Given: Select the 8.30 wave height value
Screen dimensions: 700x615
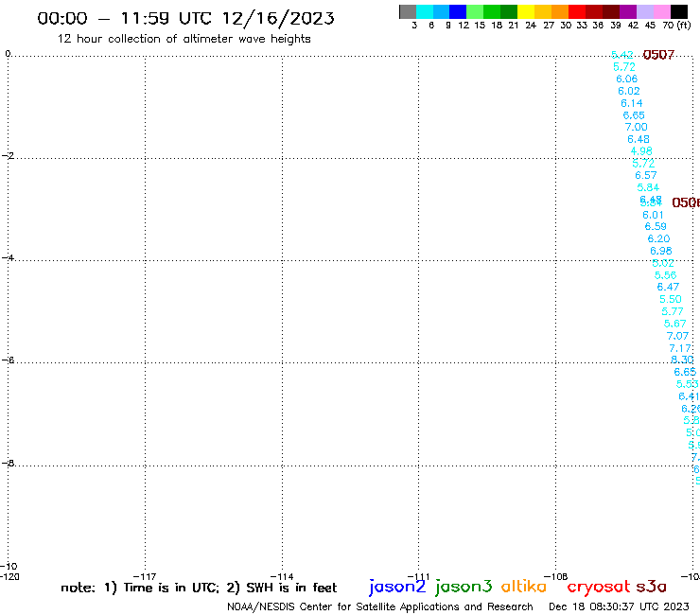Looking at the screenshot, I should [682, 360].
